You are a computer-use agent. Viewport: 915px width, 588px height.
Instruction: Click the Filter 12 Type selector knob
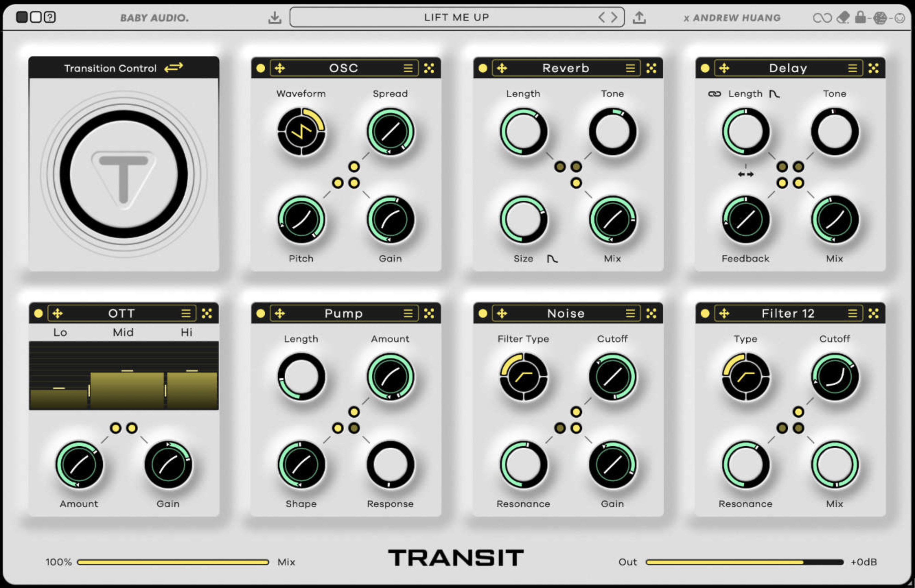point(745,377)
